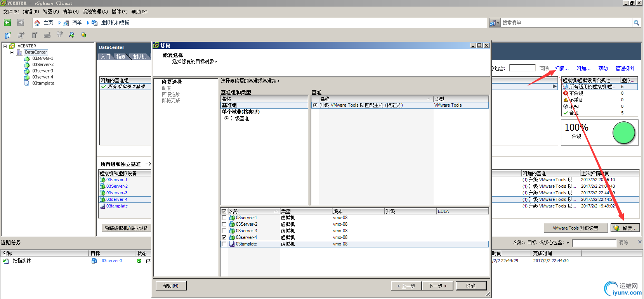Sort by 名称 column in VM list
The height and width of the screenshot is (299, 644).
254,212
